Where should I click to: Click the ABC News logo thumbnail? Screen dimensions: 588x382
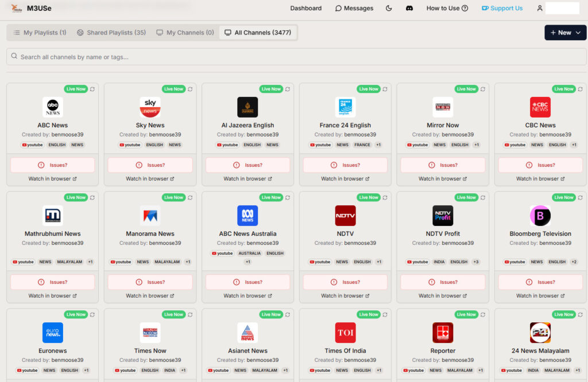coord(52,107)
